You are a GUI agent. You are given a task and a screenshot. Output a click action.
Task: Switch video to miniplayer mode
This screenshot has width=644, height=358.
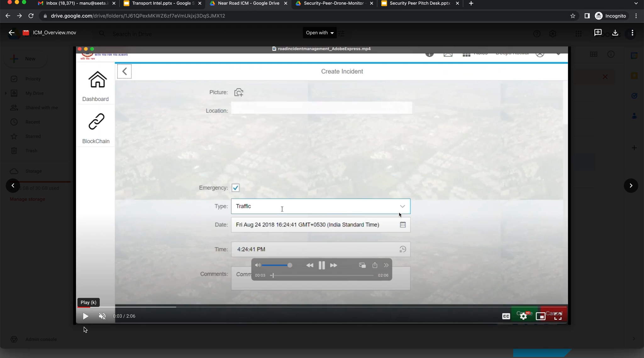(541, 316)
